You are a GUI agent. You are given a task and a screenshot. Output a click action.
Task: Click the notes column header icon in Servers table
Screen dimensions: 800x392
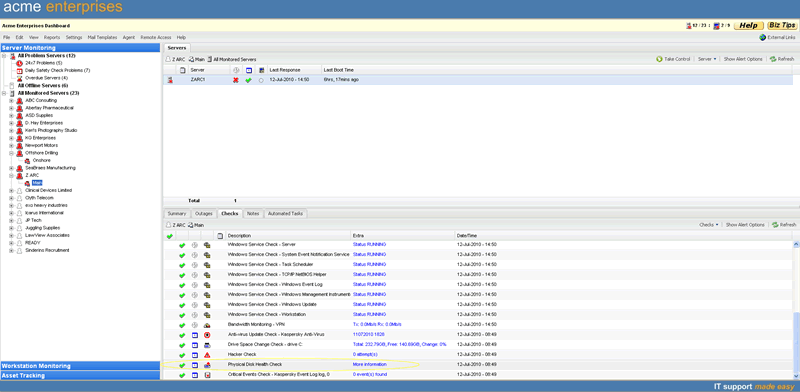point(183,70)
